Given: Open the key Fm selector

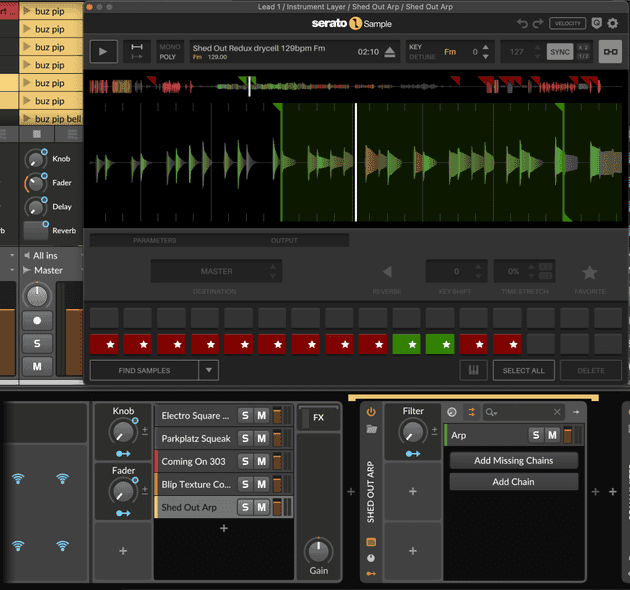Looking at the screenshot, I should tap(450, 52).
